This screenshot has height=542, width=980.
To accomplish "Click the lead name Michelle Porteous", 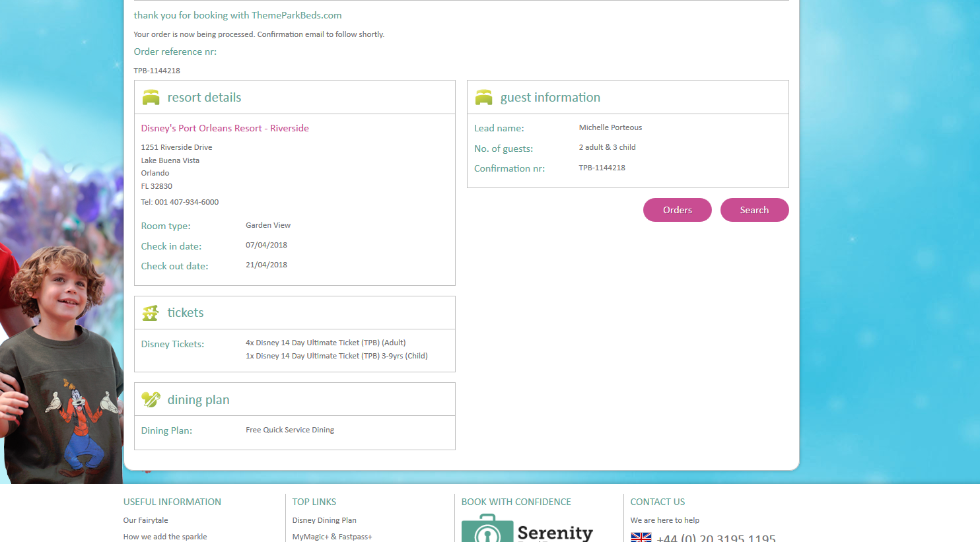I will point(610,127).
